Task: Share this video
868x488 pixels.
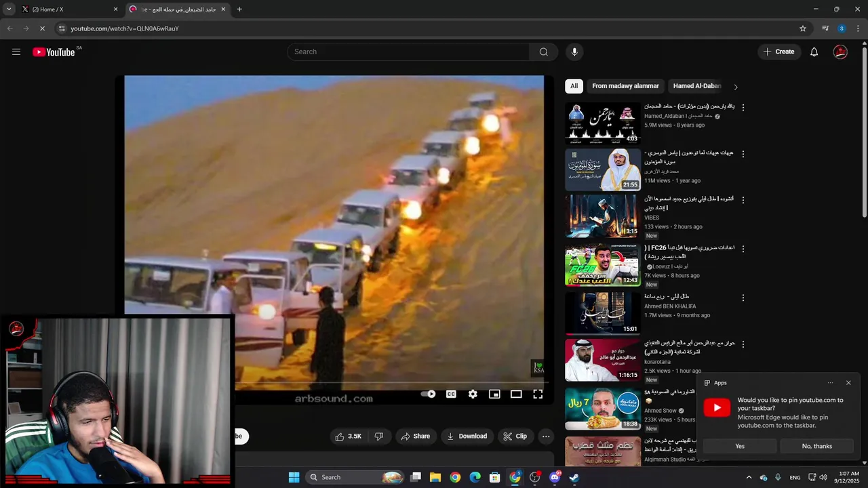Action: point(415,436)
